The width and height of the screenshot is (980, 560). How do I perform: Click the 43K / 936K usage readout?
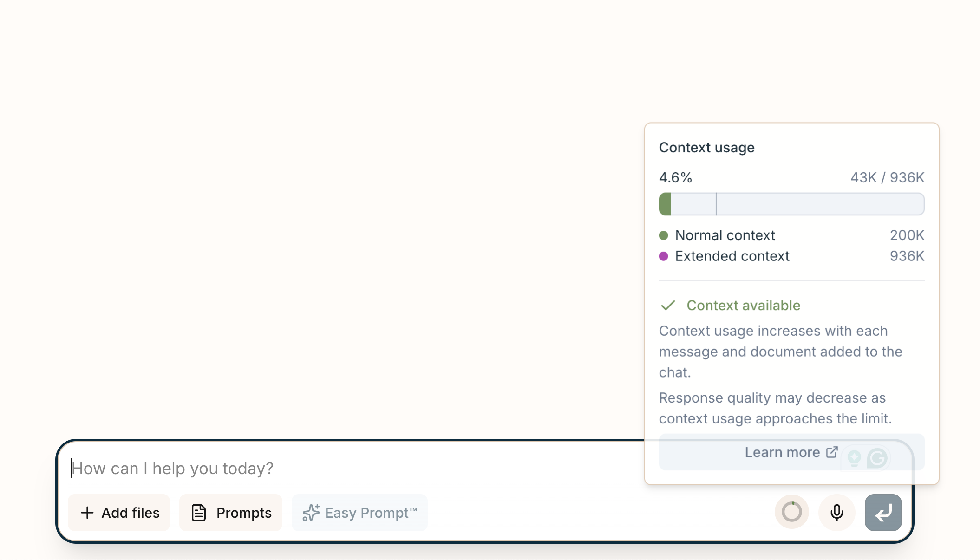(x=887, y=177)
